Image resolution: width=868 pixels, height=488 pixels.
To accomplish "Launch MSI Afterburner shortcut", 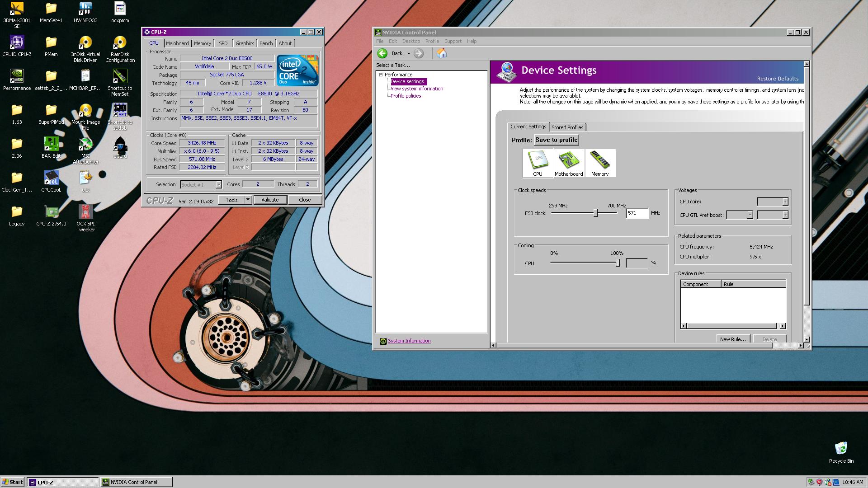I will click(x=85, y=150).
